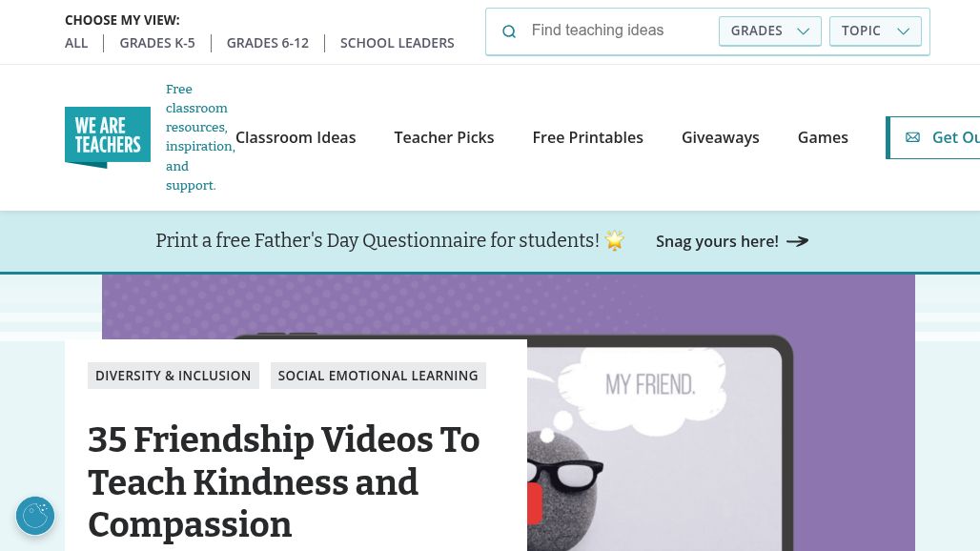Open the Giveaways page

[x=720, y=137]
